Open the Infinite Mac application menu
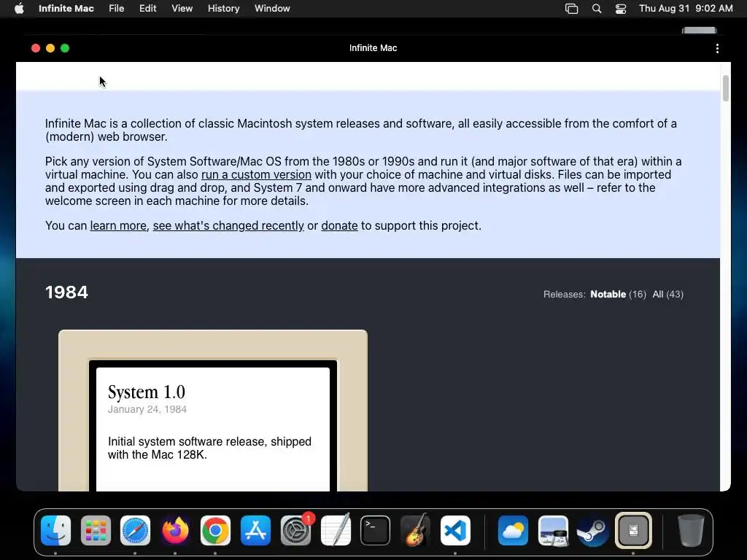Viewport: 747px width, 560px height. [x=66, y=9]
